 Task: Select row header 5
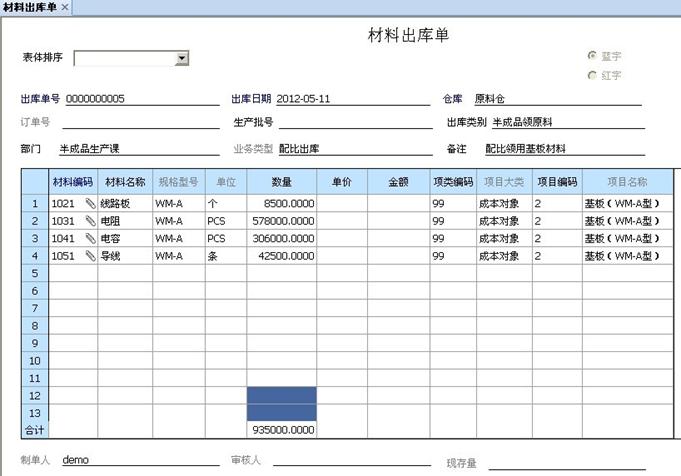35,273
